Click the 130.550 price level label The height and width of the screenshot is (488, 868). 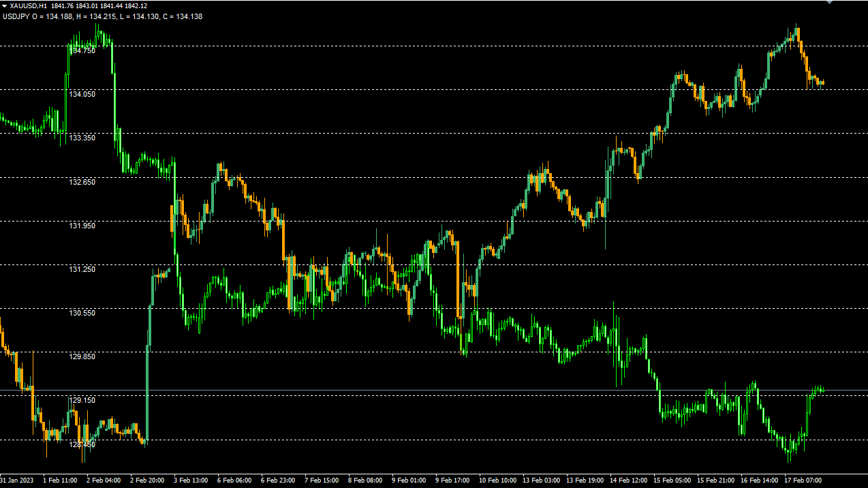pos(82,313)
